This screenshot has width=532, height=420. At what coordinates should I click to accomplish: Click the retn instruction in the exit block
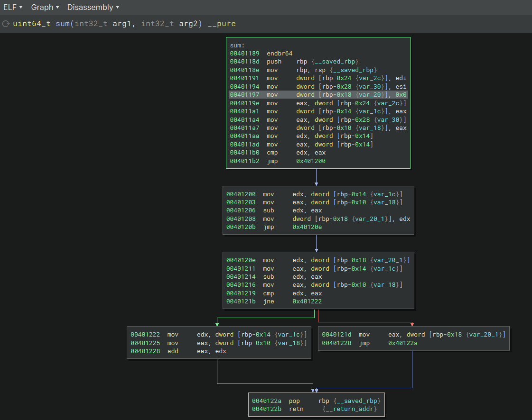[296, 409]
